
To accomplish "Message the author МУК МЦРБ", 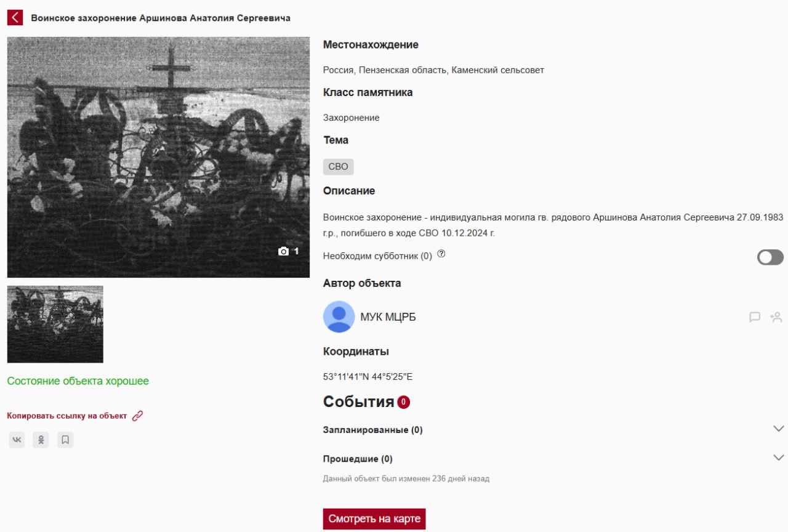I will pyautogui.click(x=755, y=317).
